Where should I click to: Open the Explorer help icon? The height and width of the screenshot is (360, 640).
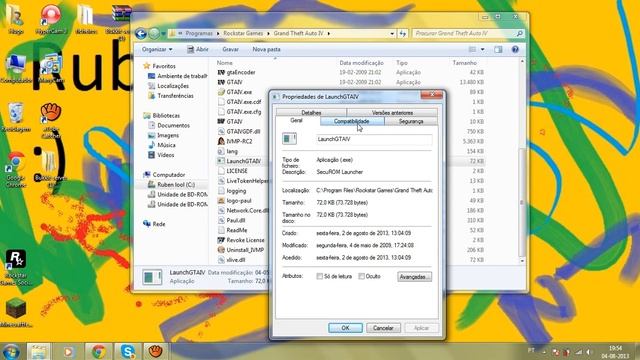coord(515,49)
